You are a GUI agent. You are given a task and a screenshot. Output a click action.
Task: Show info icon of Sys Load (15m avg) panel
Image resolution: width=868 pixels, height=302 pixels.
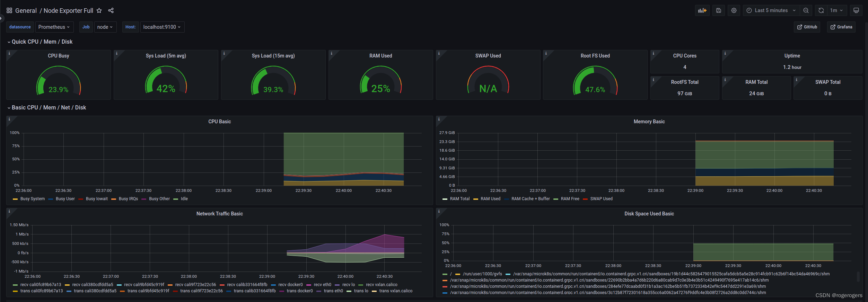click(224, 53)
